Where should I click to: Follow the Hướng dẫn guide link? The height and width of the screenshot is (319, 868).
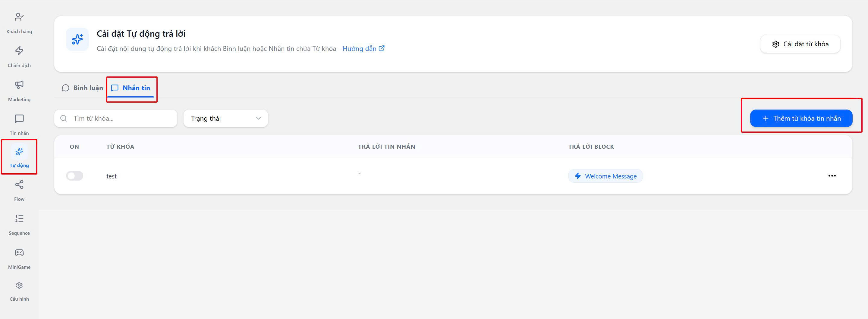[x=363, y=49]
